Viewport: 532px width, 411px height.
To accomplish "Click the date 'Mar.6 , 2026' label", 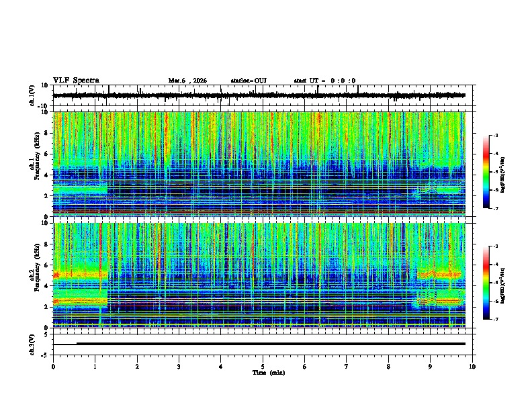I will point(187,81).
